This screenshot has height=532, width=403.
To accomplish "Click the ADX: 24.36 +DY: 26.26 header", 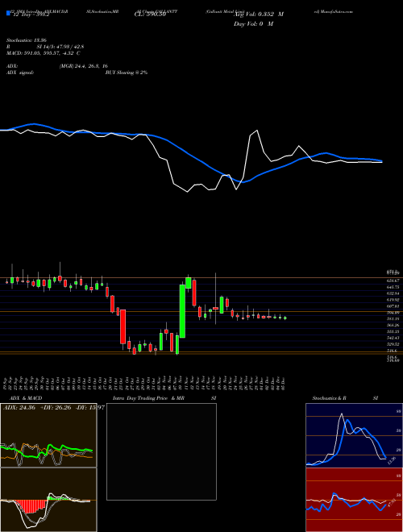I will pyautogui.click(x=53, y=408).
